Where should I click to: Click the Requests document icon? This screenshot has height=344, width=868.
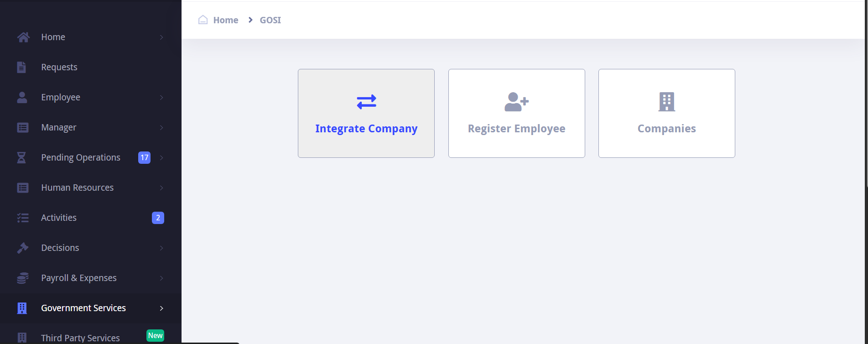tap(21, 67)
